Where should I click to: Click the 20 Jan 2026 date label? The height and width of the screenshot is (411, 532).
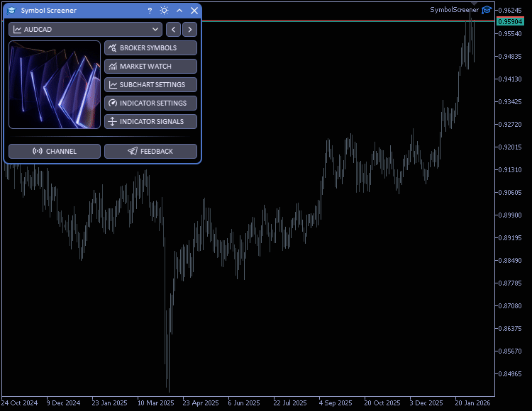point(472,403)
